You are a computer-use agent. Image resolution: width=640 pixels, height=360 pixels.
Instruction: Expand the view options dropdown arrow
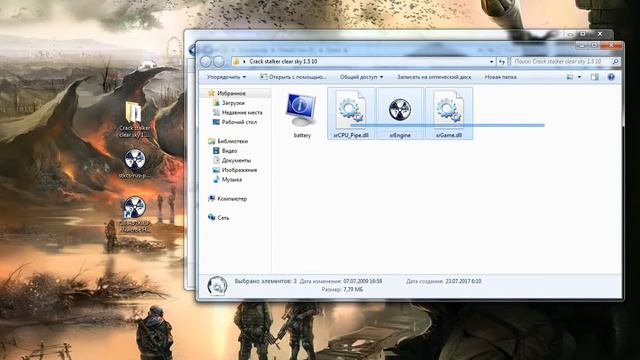click(x=579, y=77)
